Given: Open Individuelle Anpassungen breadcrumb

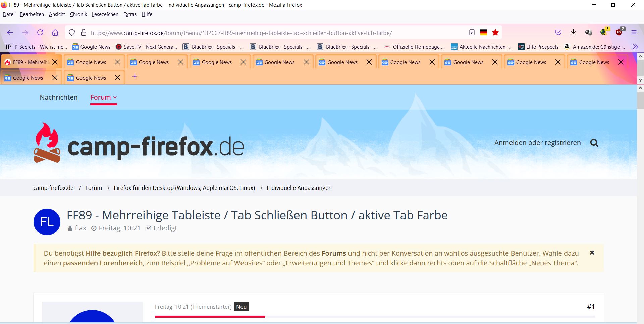Looking at the screenshot, I should (x=299, y=188).
